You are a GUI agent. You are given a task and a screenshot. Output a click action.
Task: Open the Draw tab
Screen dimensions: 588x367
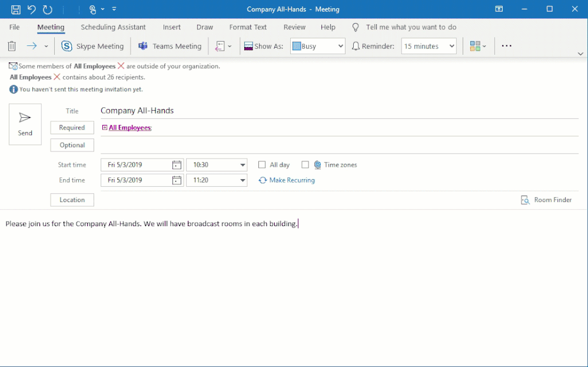[205, 27]
